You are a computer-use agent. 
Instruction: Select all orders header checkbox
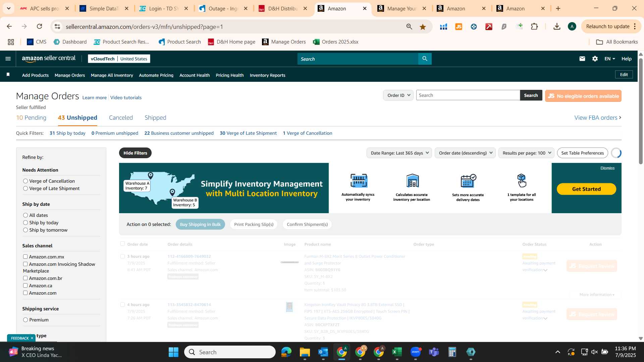122,244
